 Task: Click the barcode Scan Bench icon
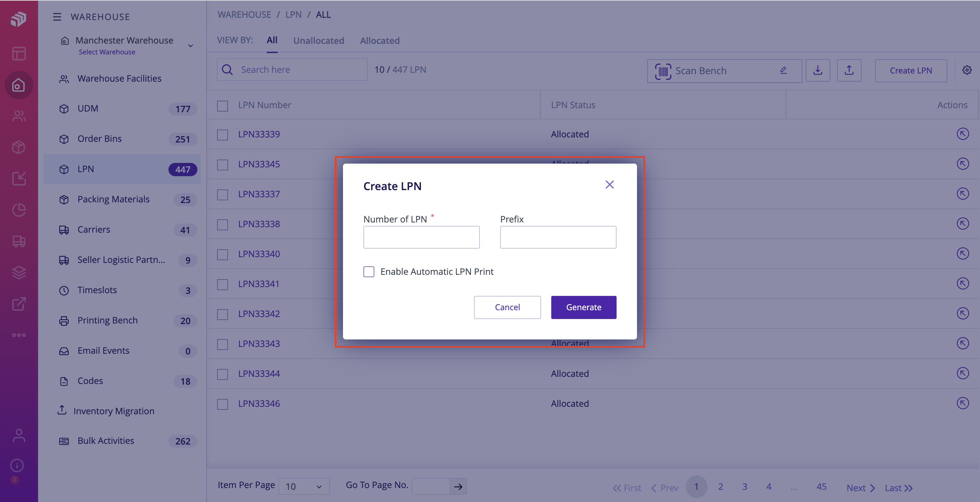(663, 71)
